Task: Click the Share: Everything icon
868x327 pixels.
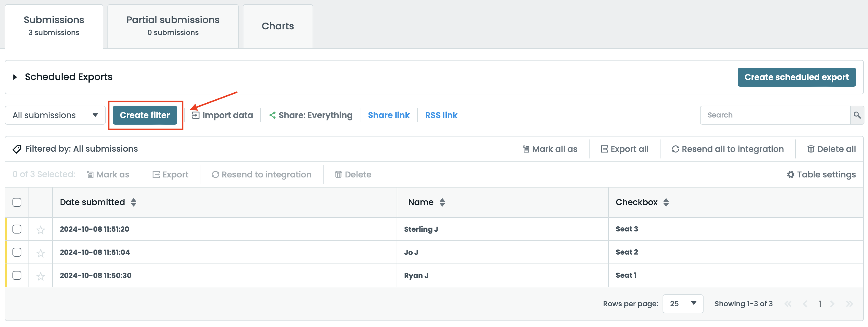Action: tap(273, 115)
